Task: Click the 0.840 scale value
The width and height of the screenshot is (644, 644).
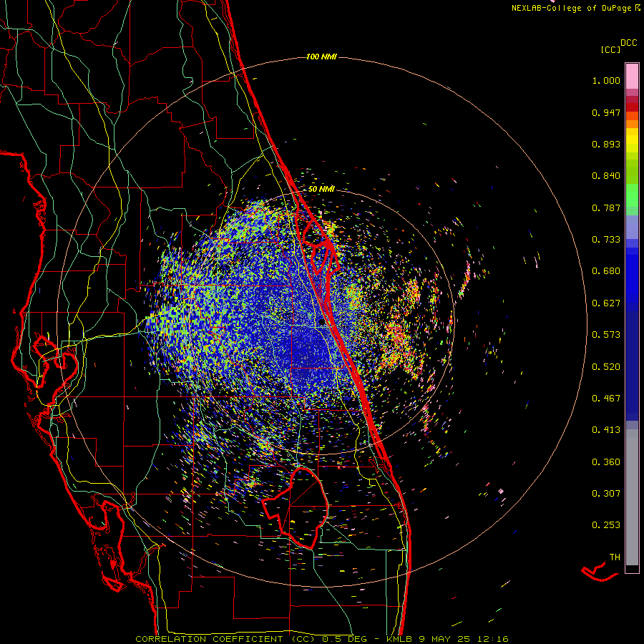Action: 606,176
